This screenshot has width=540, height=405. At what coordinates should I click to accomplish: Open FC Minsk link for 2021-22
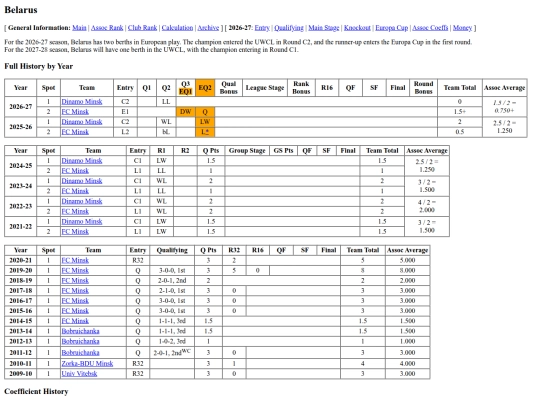tap(75, 232)
